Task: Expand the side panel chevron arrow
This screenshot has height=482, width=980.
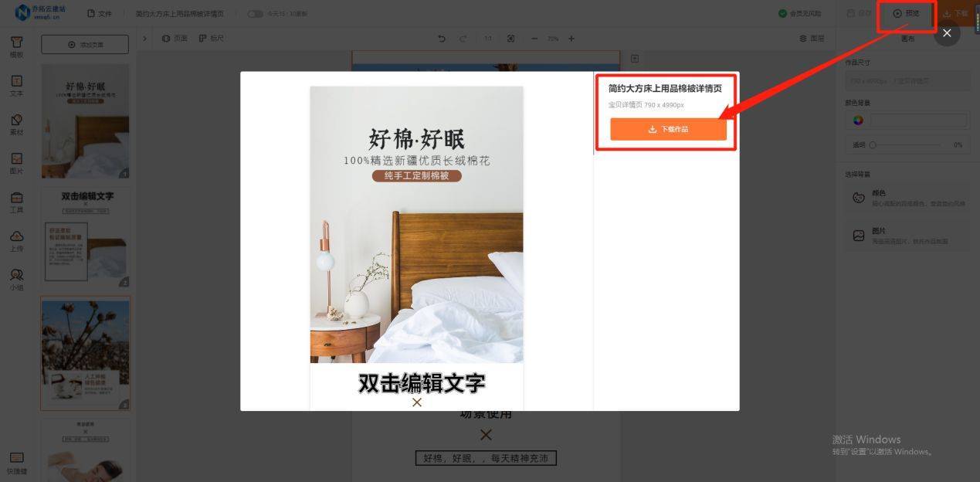Action: (x=144, y=38)
